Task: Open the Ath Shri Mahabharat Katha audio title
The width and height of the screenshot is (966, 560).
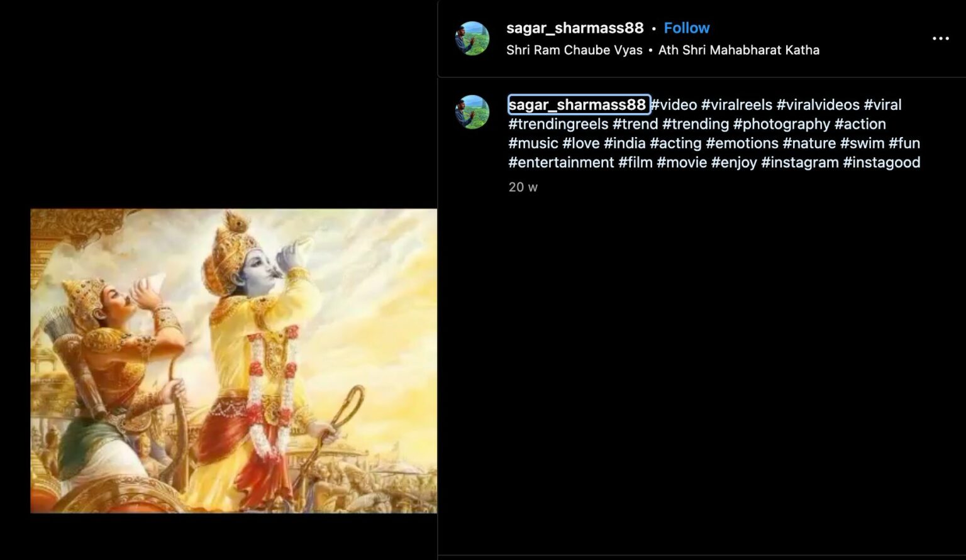Action: point(738,50)
